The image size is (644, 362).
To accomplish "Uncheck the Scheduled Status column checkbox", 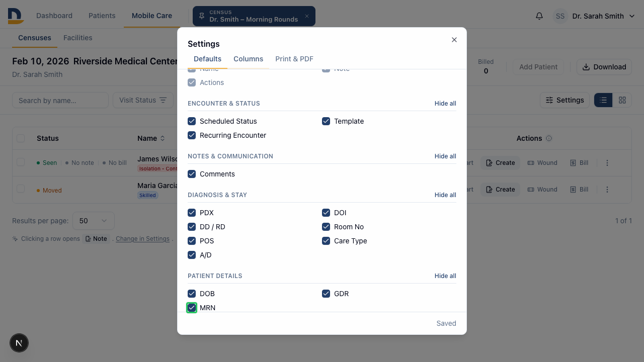I will (192, 121).
